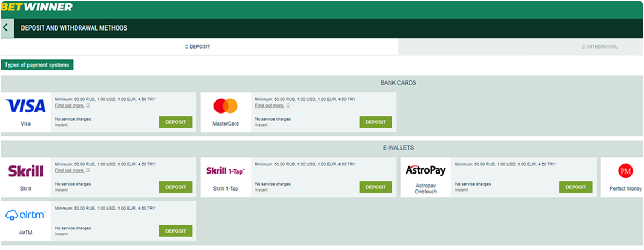Click Astropay's No service charges text
The height and width of the screenshot is (250, 644).
pos(473,184)
